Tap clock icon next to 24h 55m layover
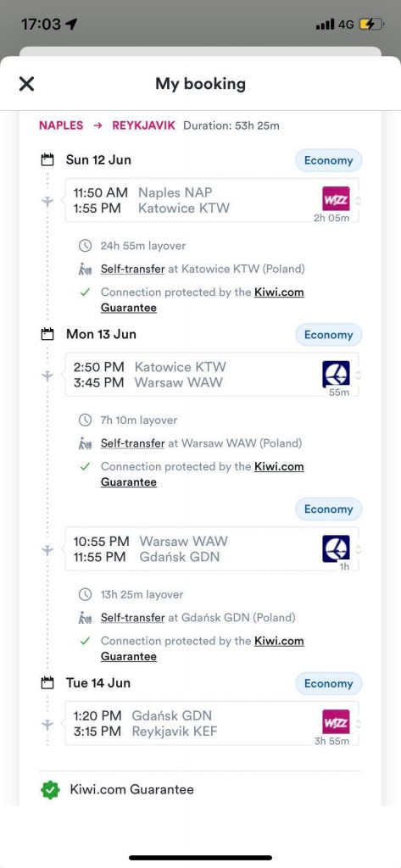This screenshot has width=401, height=868. tap(85, 245)
